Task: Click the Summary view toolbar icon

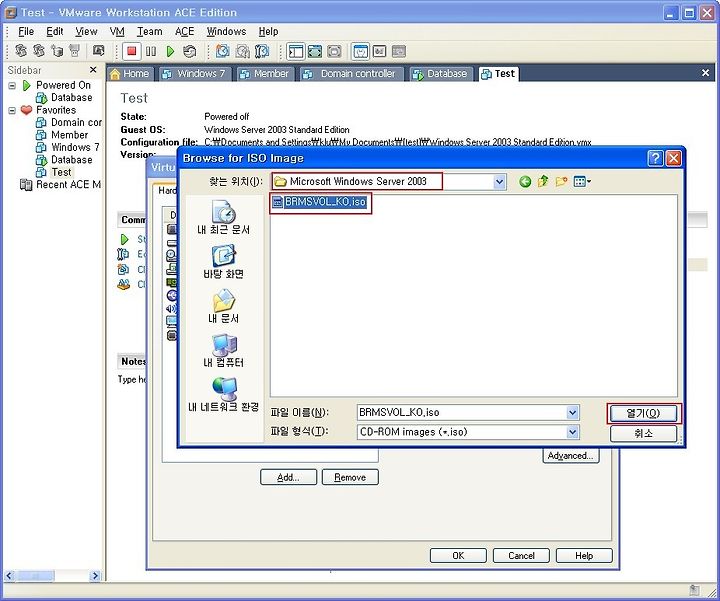Action: [x=360, y=51]
